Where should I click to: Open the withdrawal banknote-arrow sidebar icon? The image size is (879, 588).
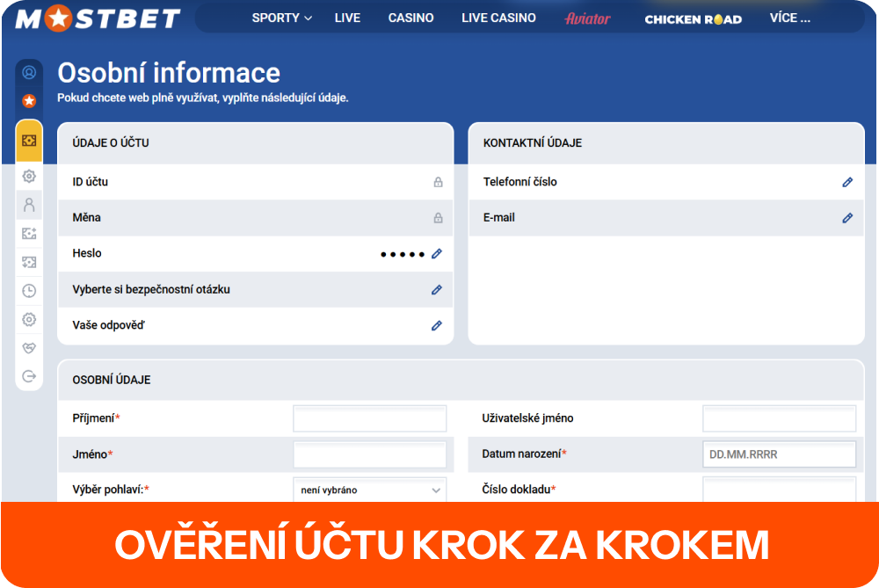coord(29,262)
